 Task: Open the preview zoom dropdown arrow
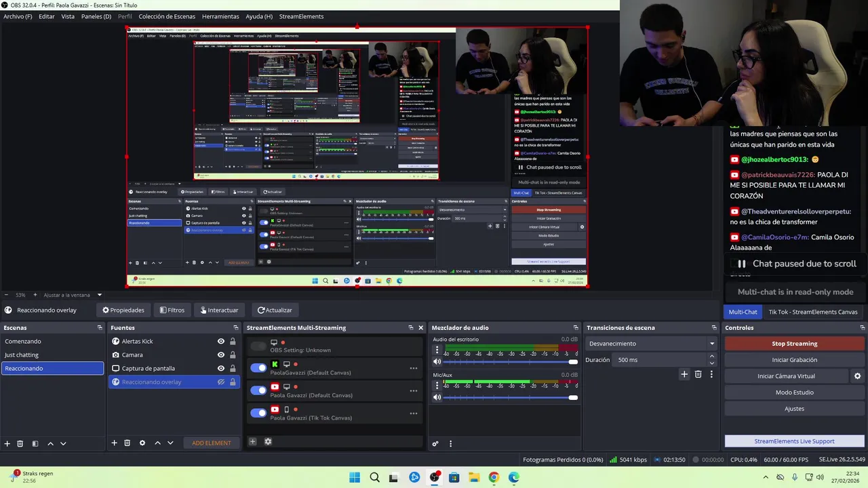click(99, 295)
